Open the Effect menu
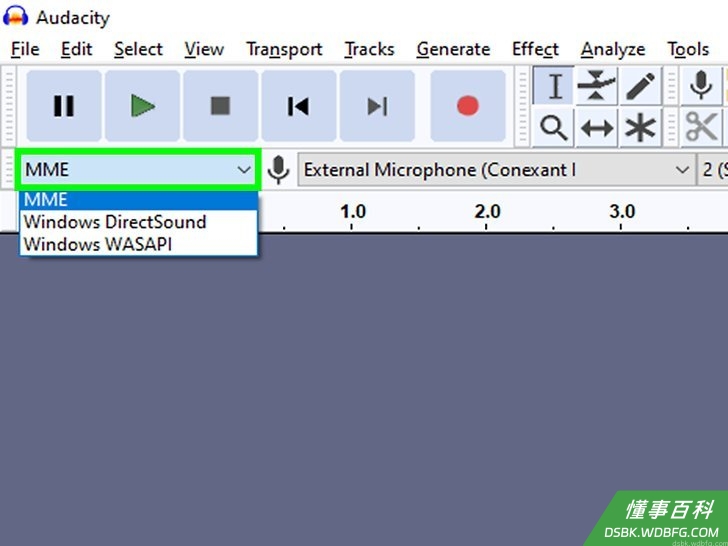Screen dimensions: 728x546 pyautogui.click(x=535, y=49)
